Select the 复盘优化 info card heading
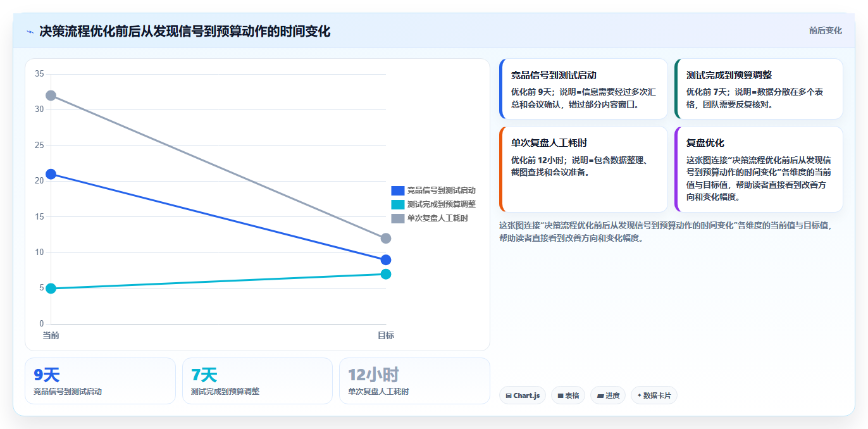 tap(705, 143)
